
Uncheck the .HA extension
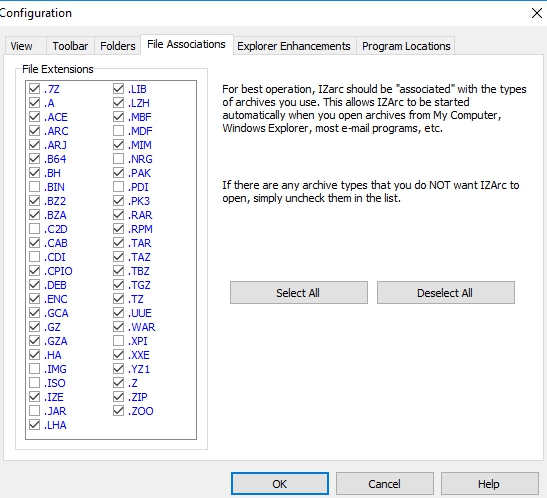click(x=35, y=355)
